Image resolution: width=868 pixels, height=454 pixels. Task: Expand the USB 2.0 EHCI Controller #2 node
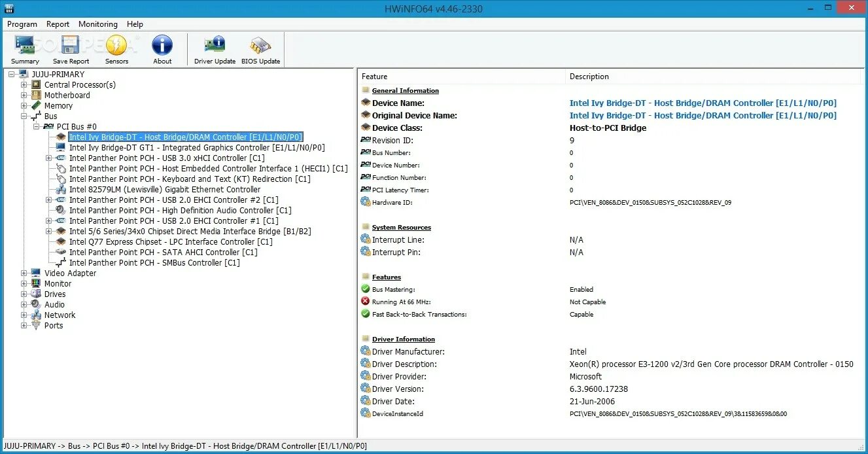pyautogui.click(x=49, y=200)
